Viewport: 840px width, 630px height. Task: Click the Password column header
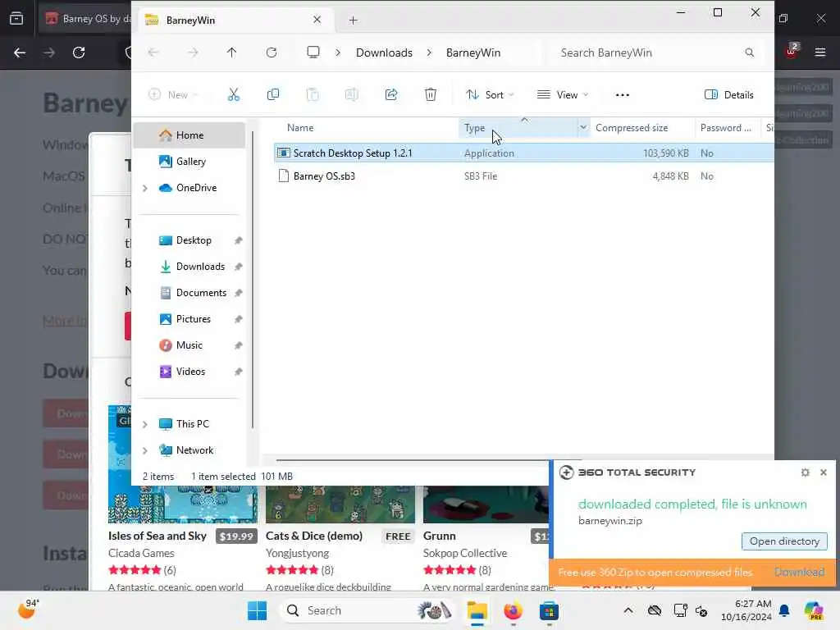(725, 127)
